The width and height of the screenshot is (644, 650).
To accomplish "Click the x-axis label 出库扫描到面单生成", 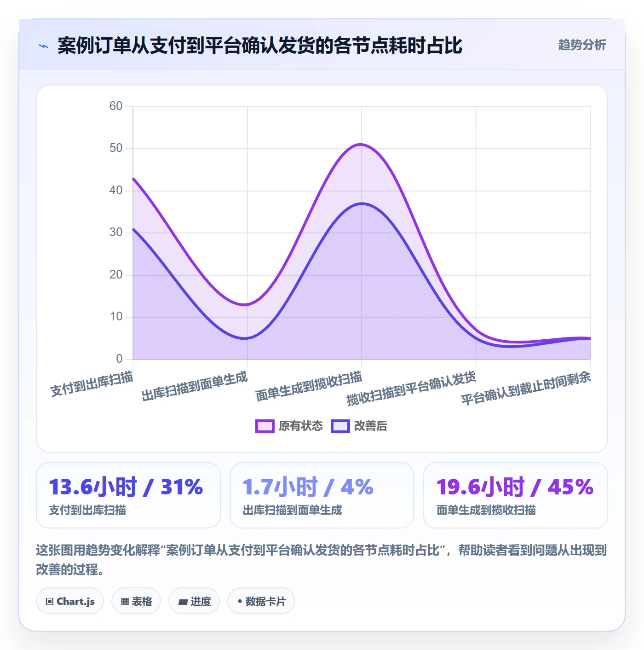I will tap(195, 386).
